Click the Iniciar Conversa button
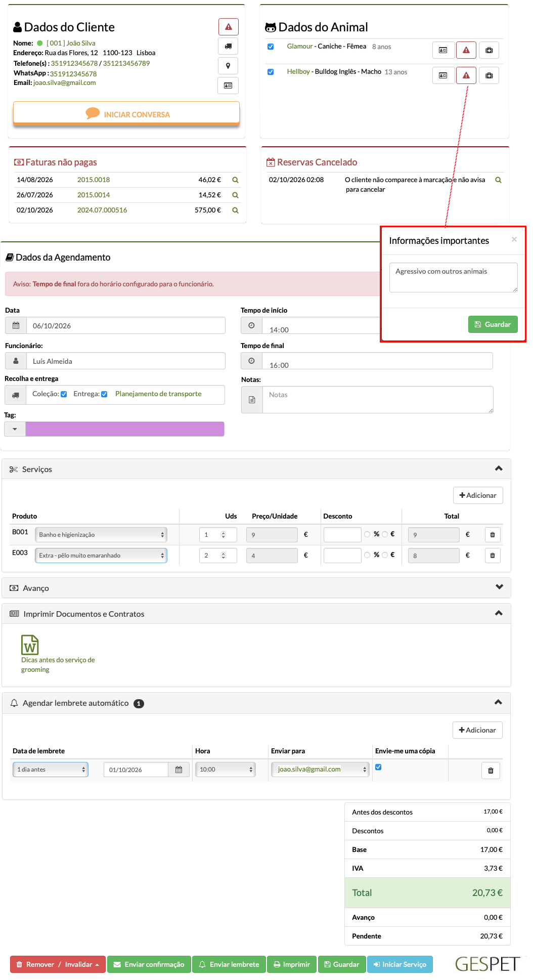533x980 pixels. click(x=126, y=113)
